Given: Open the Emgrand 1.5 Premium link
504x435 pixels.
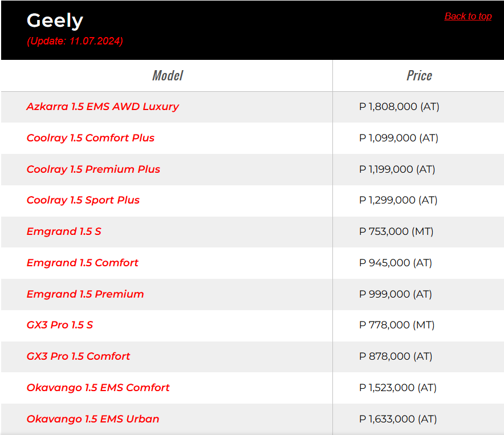Looking at the screenshot, I should coord(85,294).
